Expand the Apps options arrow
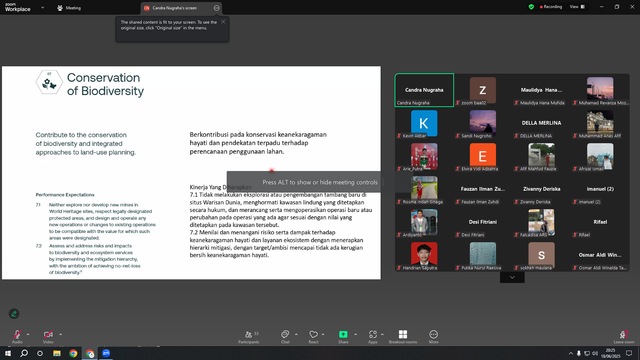The image size is (640, 360). 382,334
